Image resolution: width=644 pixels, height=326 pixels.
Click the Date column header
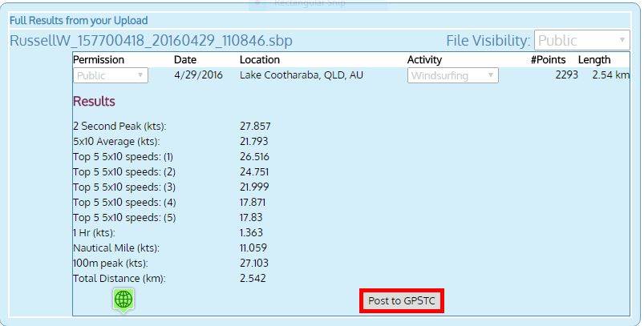pyautogui.click(x=184, y=59)
